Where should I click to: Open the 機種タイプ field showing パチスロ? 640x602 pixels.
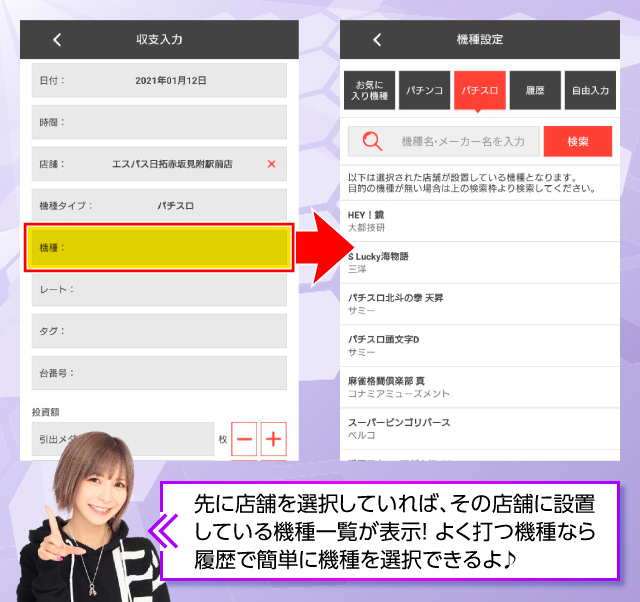160,206
